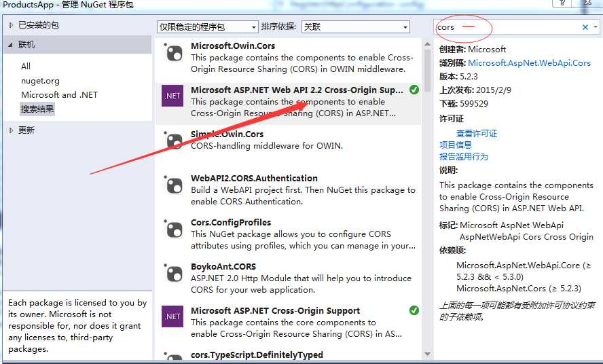Click the package list scroll-down arrow
This screenshot has width=603, height=364.
click(427, 354)
